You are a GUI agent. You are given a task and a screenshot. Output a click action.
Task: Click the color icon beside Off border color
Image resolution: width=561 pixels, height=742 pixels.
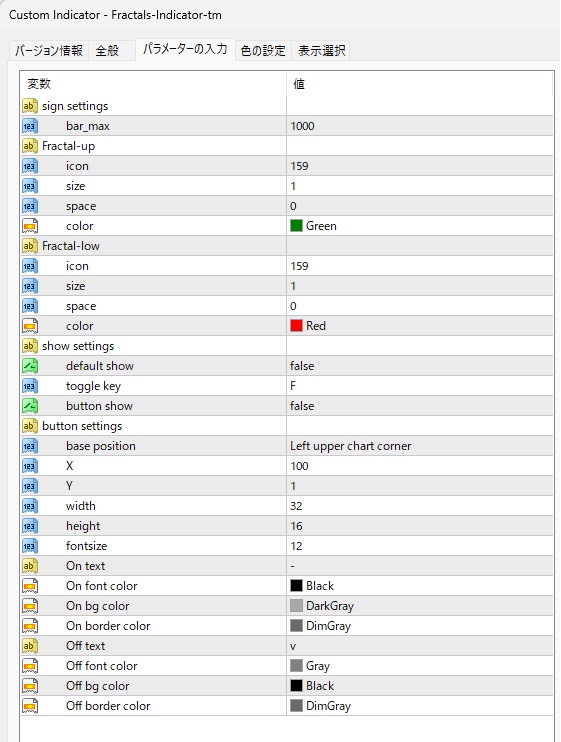pos(30,706)
